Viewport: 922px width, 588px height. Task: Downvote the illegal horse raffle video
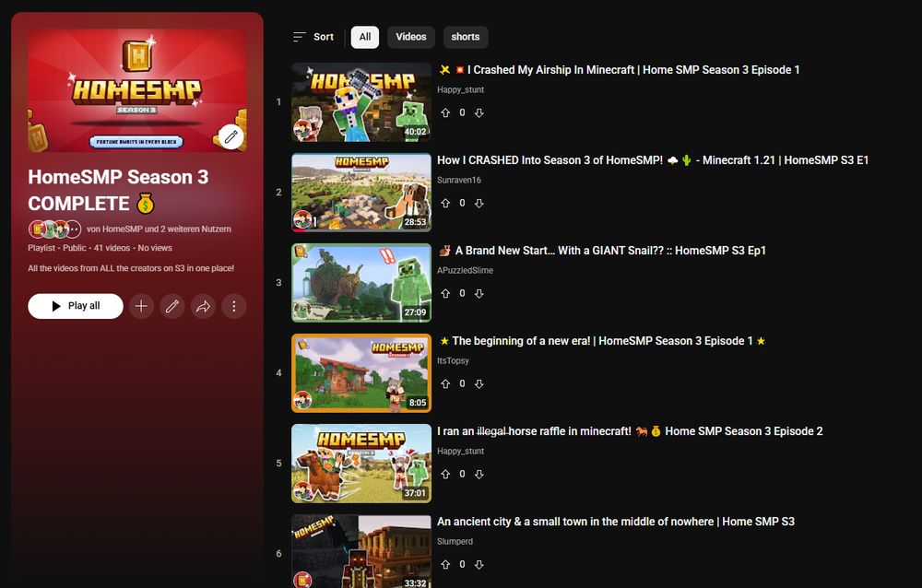click(x=479, y=474)
